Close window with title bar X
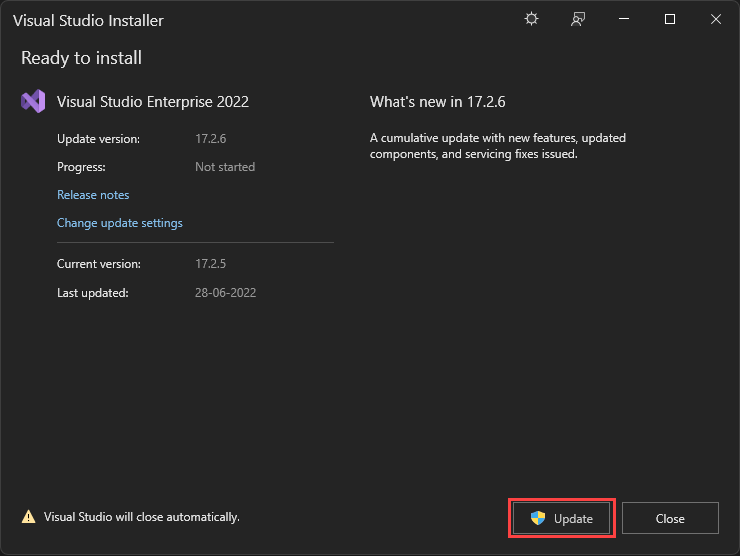Screen dimensions: 740x556 [x=716, y=19]
